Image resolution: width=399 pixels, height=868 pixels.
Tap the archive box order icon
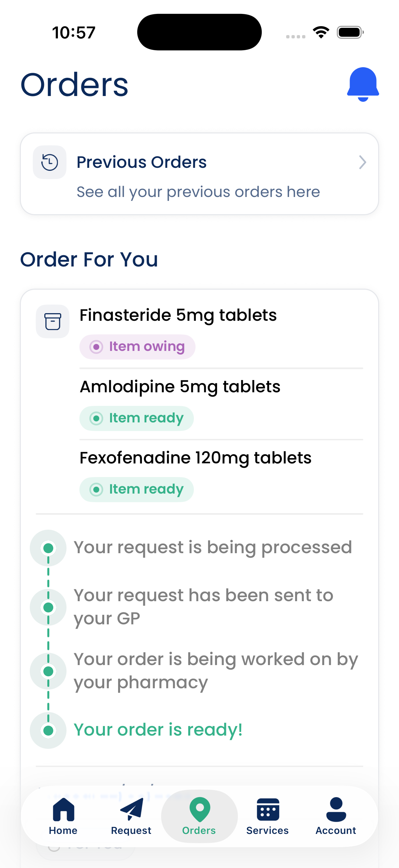(x=53, y=321)
